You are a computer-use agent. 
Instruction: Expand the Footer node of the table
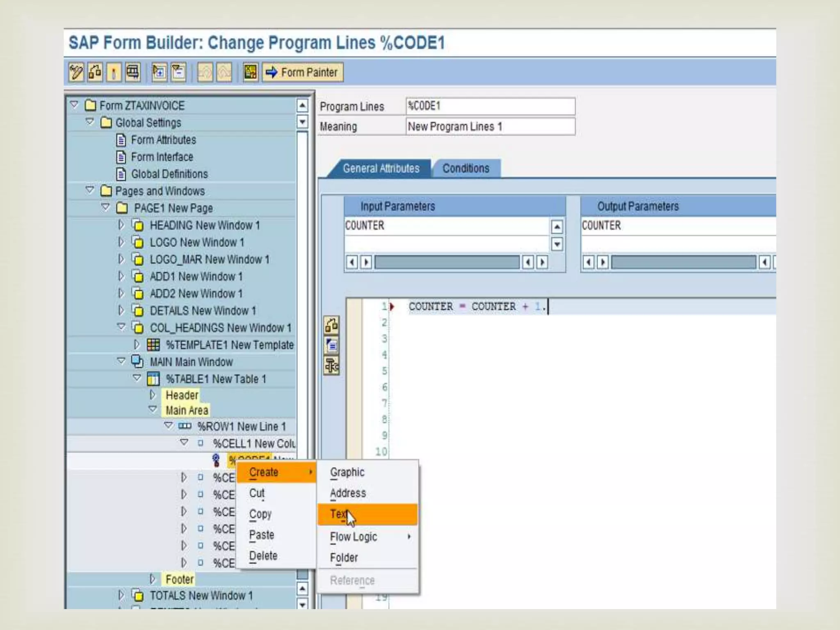[153, 579]
